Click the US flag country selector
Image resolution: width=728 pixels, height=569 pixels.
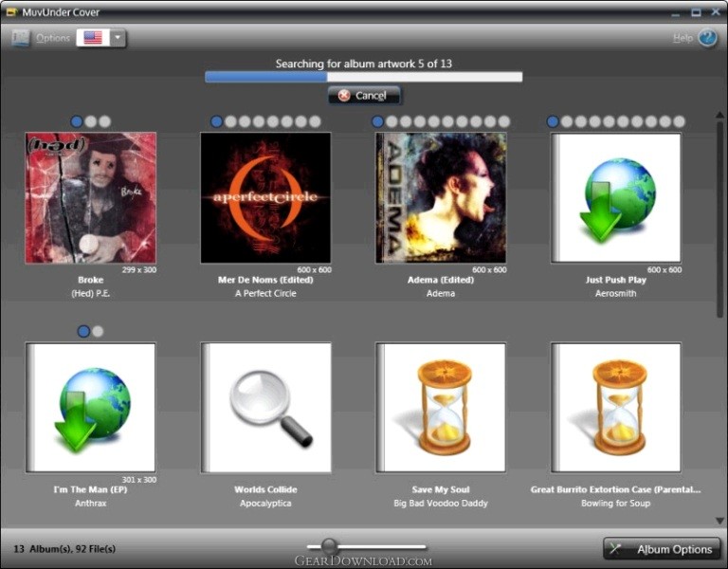[93, 38]
